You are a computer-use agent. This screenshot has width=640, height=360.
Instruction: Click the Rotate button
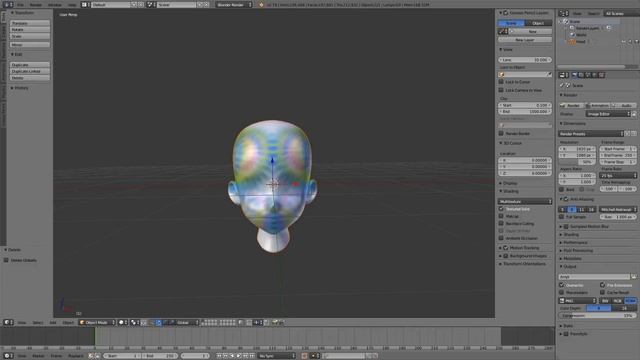(30, 30)
